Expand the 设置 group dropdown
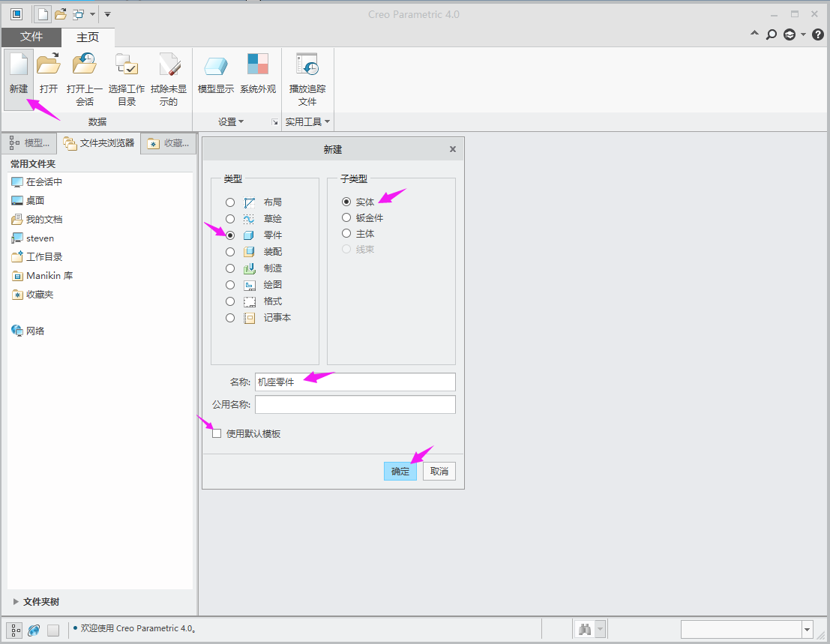 pyautogui.click(x=231, y=121)
